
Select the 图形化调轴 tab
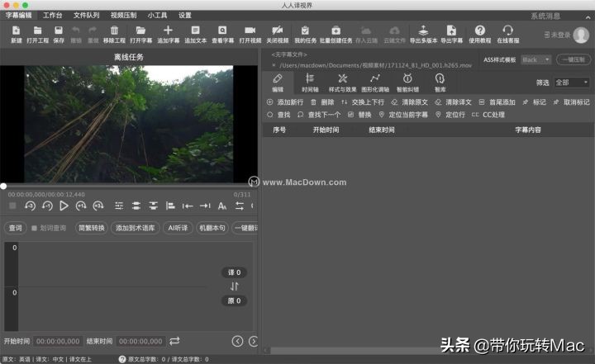[375, 83]
